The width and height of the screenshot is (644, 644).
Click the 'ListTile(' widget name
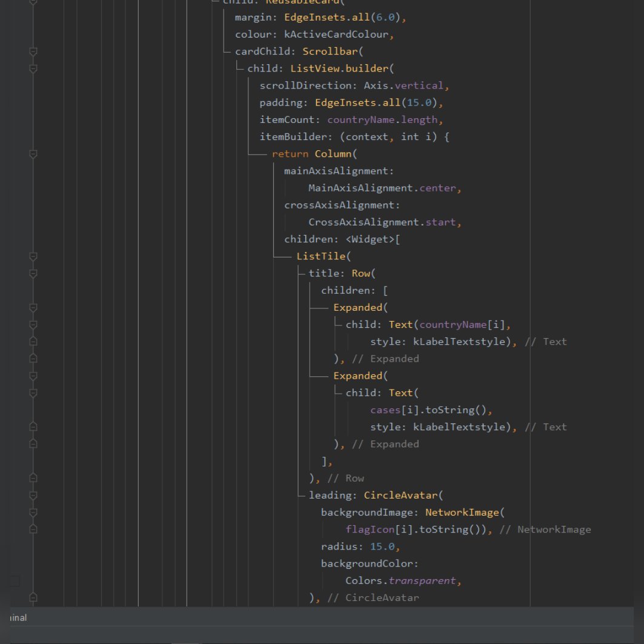click(x=324, y=256)
